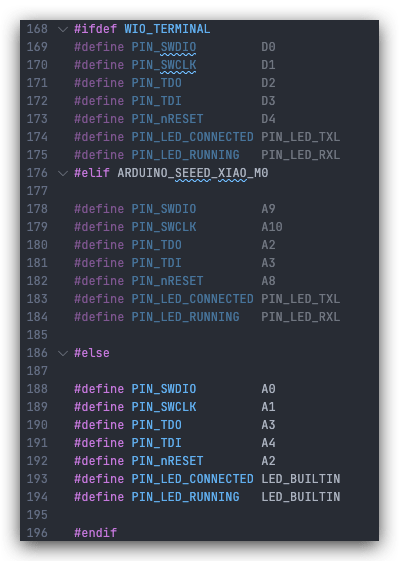The image size is (399, 561).
Task: Collapse the #else block fold chevron
Action: (x=63, y=353)
